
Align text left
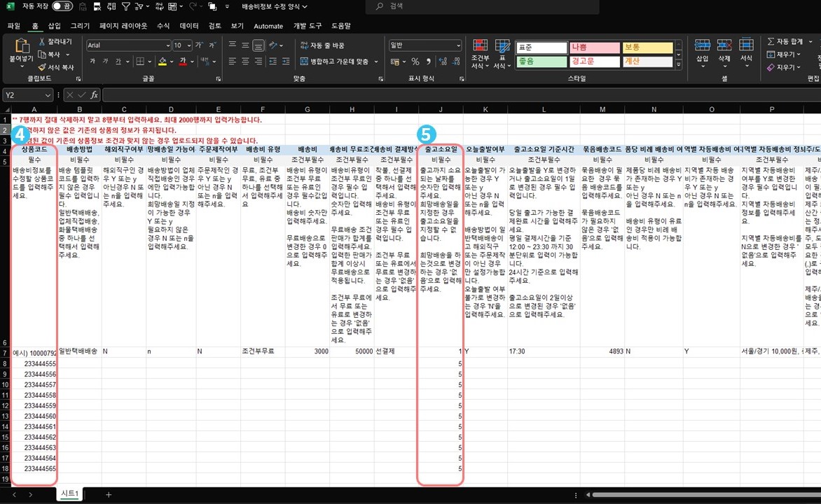pyautogui.click(x=233, y=62)
